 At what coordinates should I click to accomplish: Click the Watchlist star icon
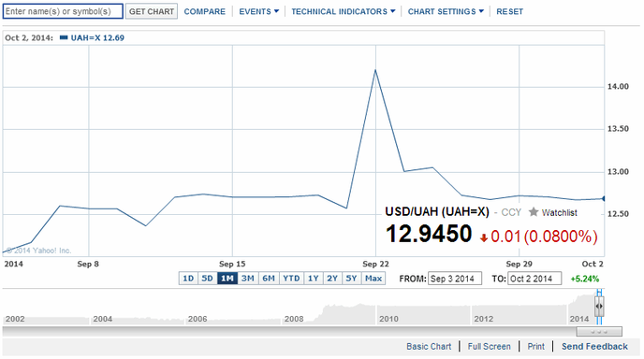point(534,211)
